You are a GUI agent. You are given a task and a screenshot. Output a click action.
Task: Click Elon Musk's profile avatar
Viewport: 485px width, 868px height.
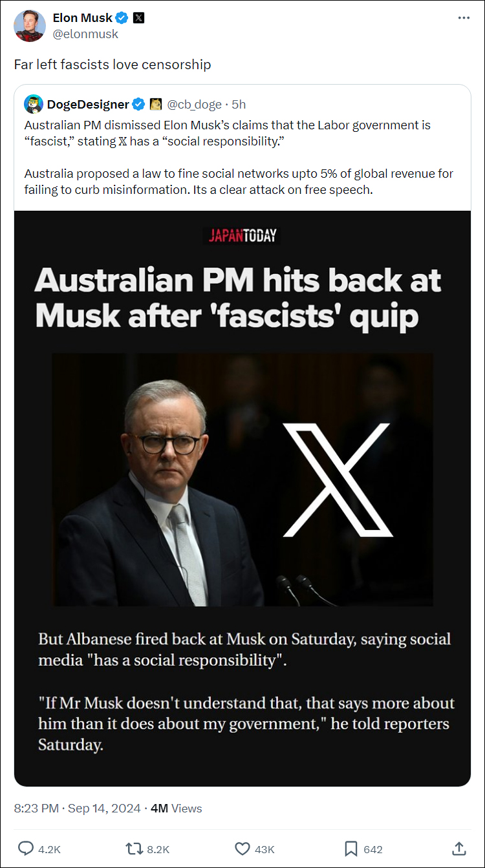pyautogui.click(x=30, y=26)
